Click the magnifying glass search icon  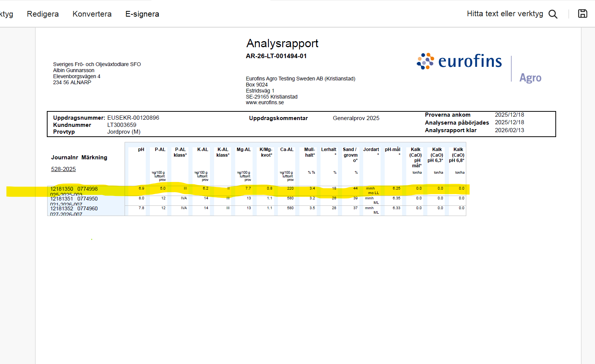553,14
